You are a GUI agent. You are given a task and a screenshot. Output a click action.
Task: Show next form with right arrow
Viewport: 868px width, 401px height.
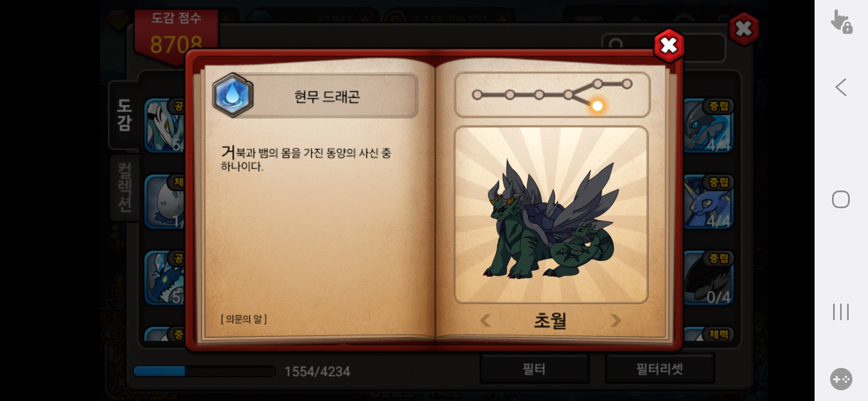pyautogui.click(x=615, y=320)
